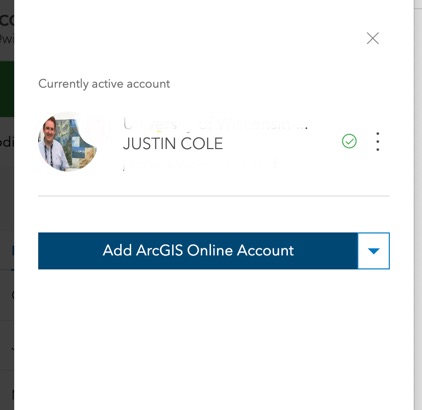Click the partially hidden heading text at top-left

pos(7,21)
